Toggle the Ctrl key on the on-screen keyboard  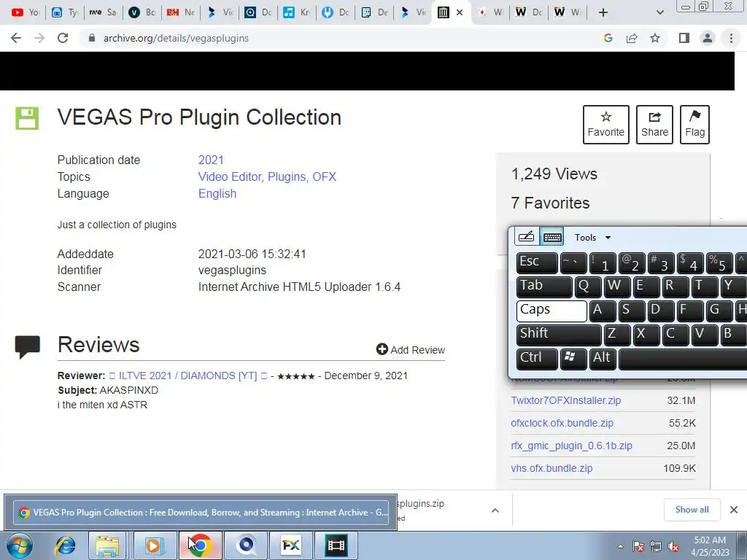[x=537, y=359]
